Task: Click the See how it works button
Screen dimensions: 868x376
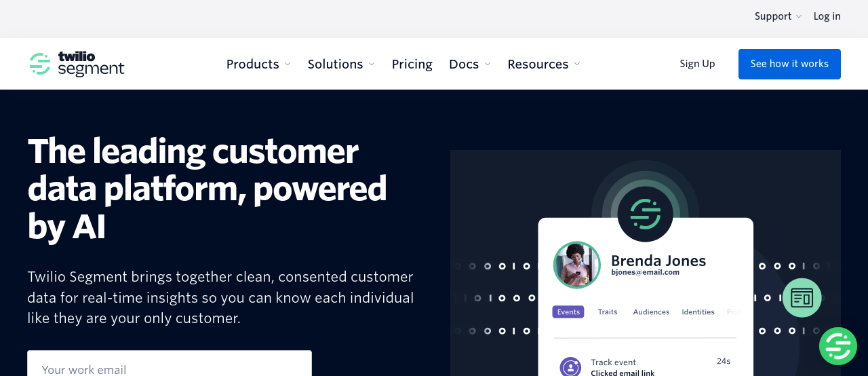Action: point(789,64)
